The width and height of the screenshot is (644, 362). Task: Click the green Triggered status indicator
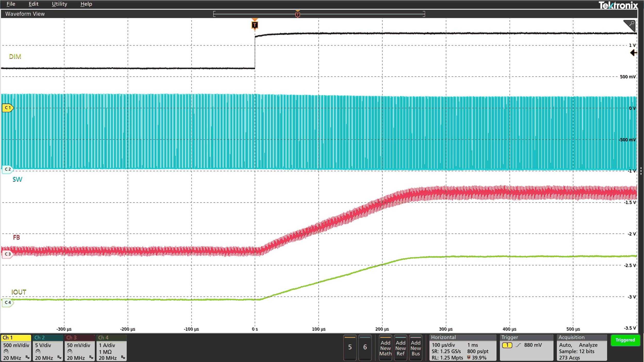pyautogui.click(x=625, y=340)
